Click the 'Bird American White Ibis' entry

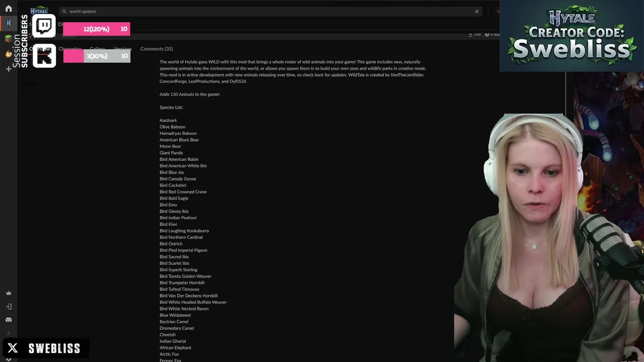click(x=183, y=166)
